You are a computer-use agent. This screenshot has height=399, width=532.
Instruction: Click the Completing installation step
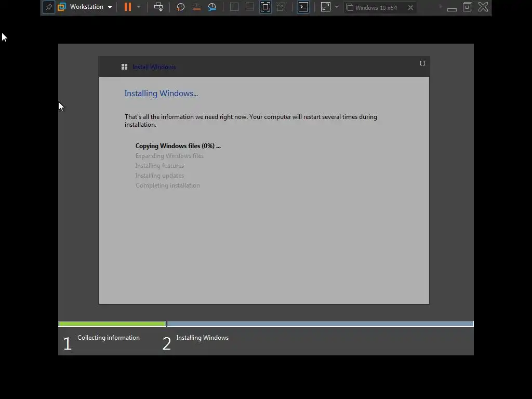point(168,185)
